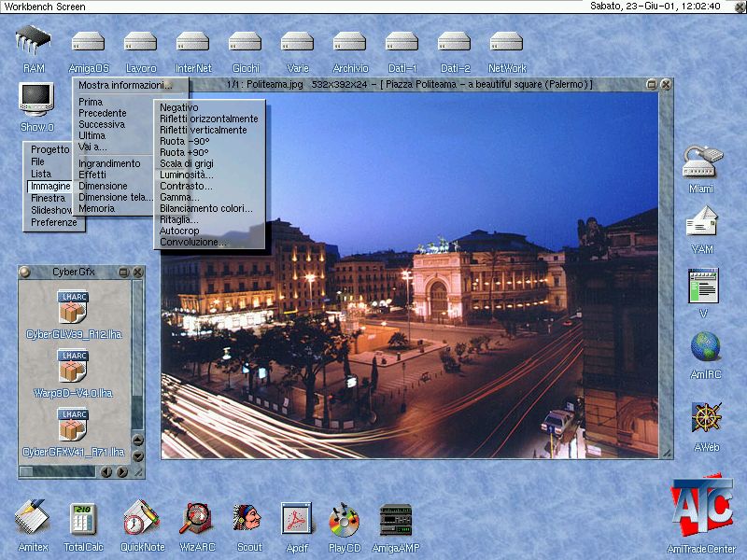Click the CyberGfx vertical scrollbar
This screenshot has height=560, width=747.
[137, 355]
